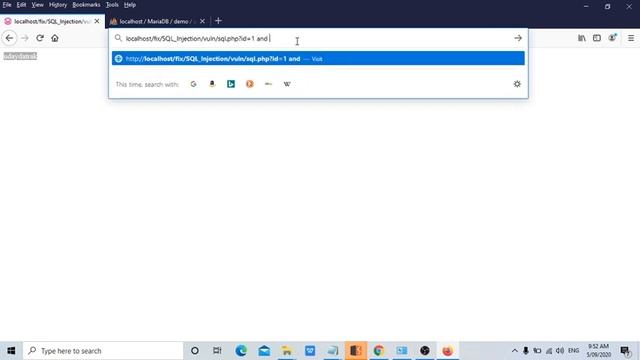Open the Firefox account icon
The height and width of the screenshot is (360, 640).
(x=612, y=38)
